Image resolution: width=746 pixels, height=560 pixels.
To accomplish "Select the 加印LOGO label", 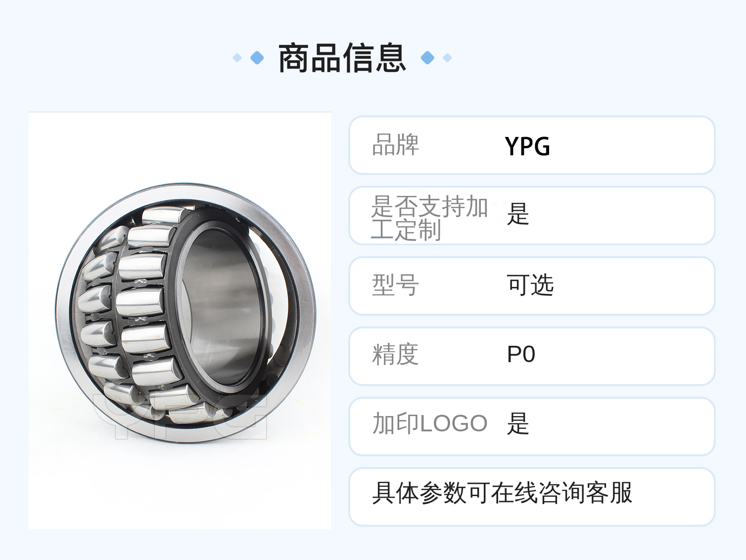I will [429, 424].
